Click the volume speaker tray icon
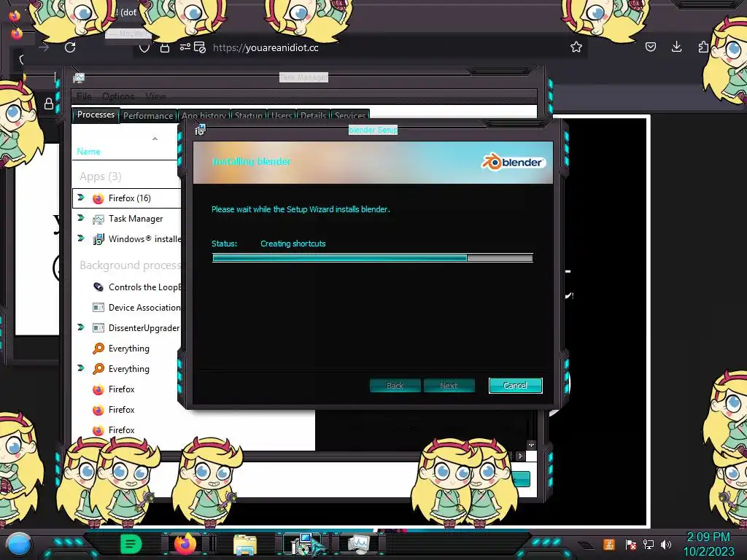This screenshot has height=560, width=747. point(666,544)
